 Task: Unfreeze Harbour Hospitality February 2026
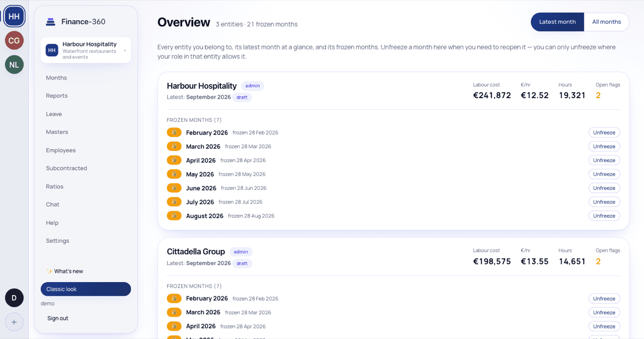click(604, 132)
